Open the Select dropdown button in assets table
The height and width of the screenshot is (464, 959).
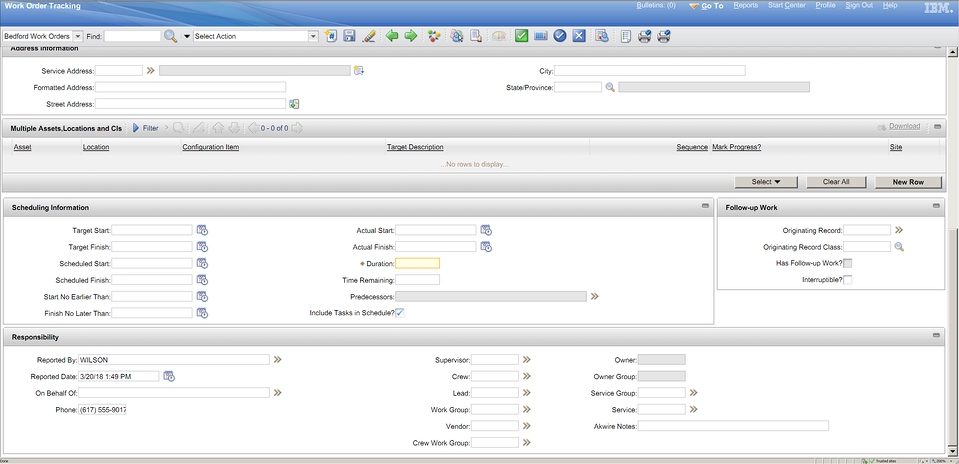766,182
